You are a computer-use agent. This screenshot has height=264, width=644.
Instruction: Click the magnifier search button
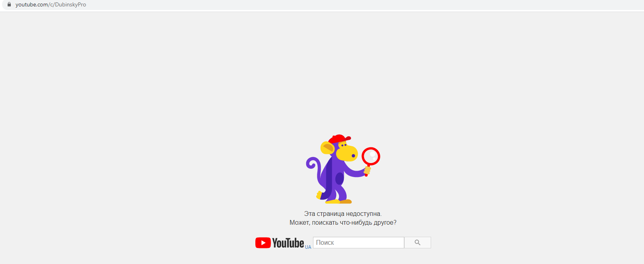(x=417, y=242)
